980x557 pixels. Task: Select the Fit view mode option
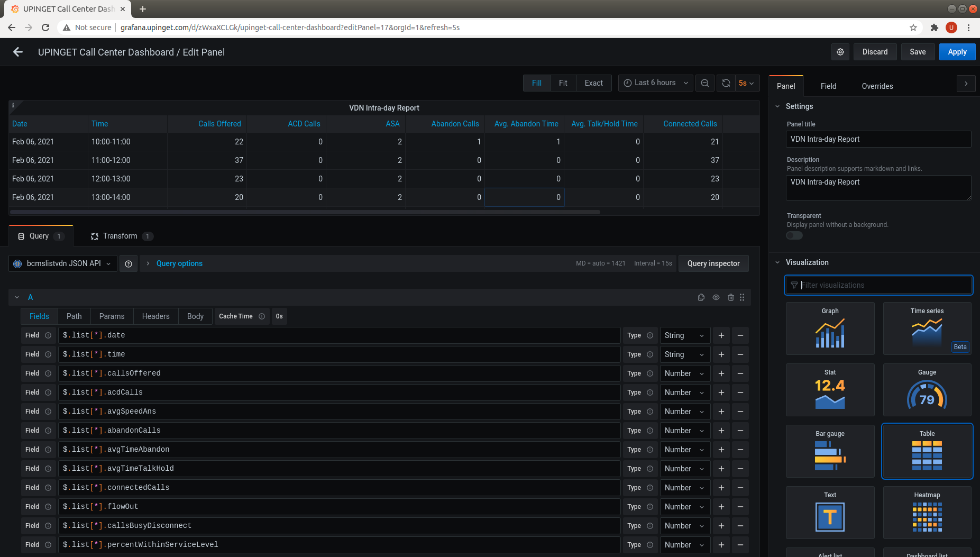(x=563, y=83)
